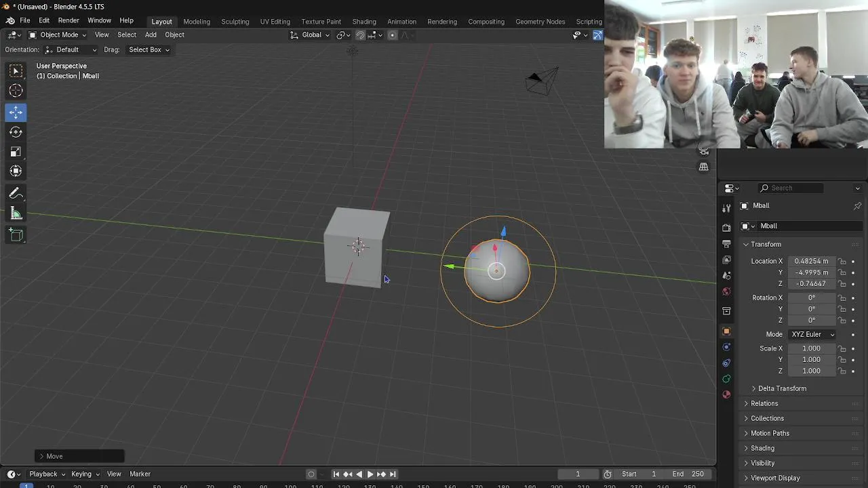Open the View Layer properties tab
This screenshot has height=488, width=868.
point(726,260)
